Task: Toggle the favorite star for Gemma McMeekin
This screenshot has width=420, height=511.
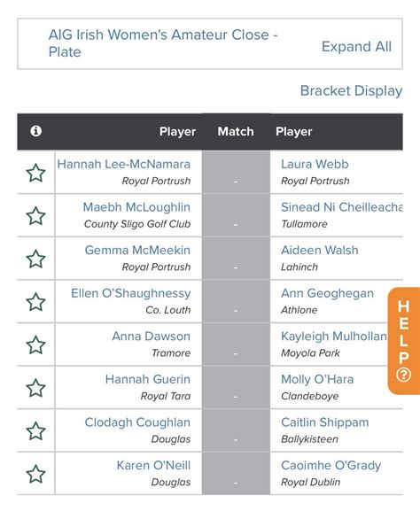Action: click(35, 259)
